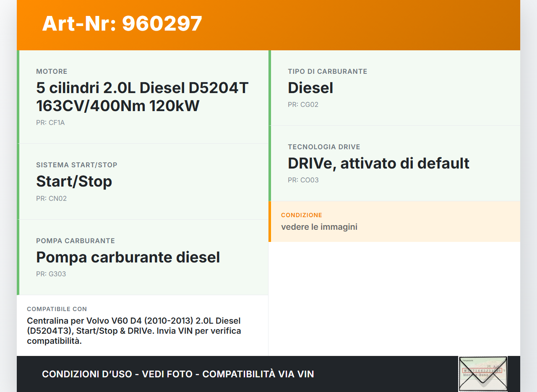Select DRIVe, attivato di default text
The width and height of the screenshot is (537, 392).
[x=378, y=164]
